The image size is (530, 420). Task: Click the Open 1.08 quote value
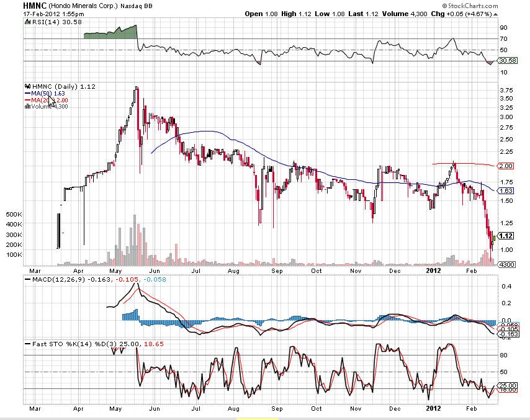pos(261,14)
